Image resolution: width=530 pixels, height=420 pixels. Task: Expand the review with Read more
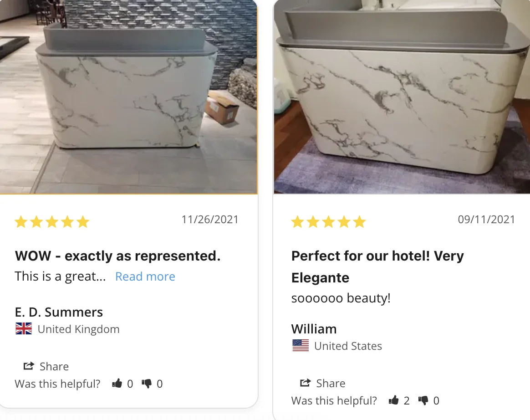(145, 277)
